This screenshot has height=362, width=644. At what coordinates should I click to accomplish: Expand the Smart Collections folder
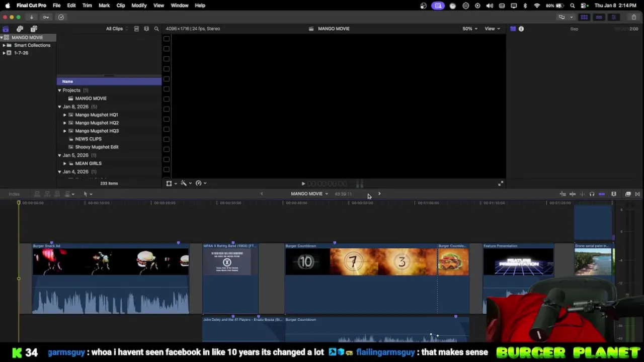(4, 45)
